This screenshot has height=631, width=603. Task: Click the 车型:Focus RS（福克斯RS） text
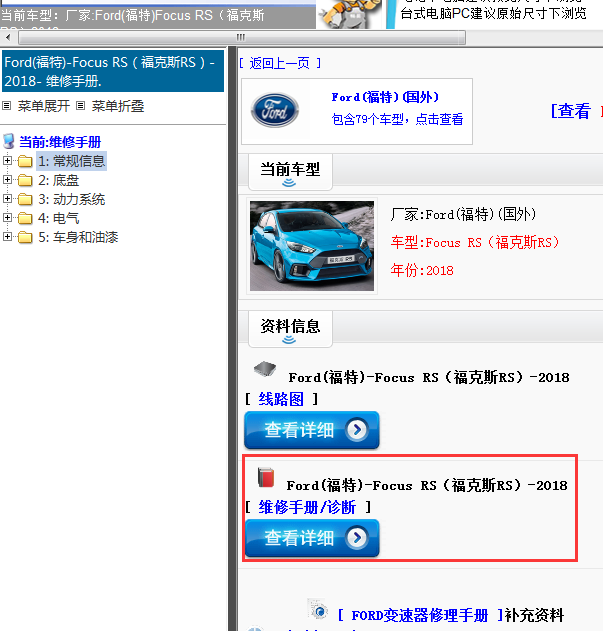[x=475, y=243]
